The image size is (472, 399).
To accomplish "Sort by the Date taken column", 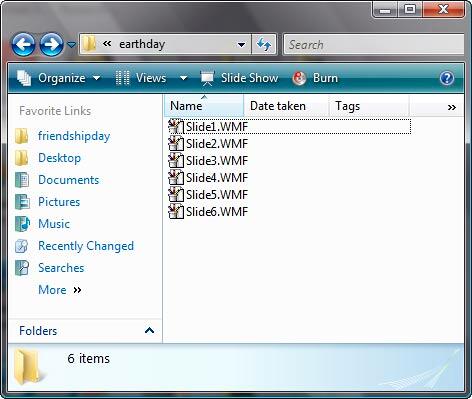I will click(286, 106).
